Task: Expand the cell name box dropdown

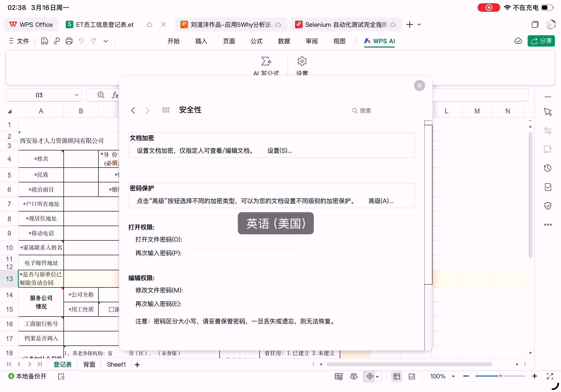Action: point(77,95)
